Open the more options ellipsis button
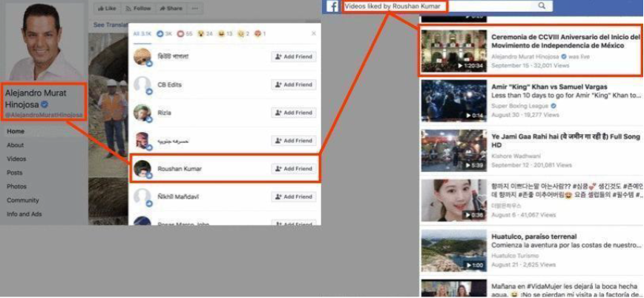The image size is (644, 298). pyautogui.click(x=195, y=8)
